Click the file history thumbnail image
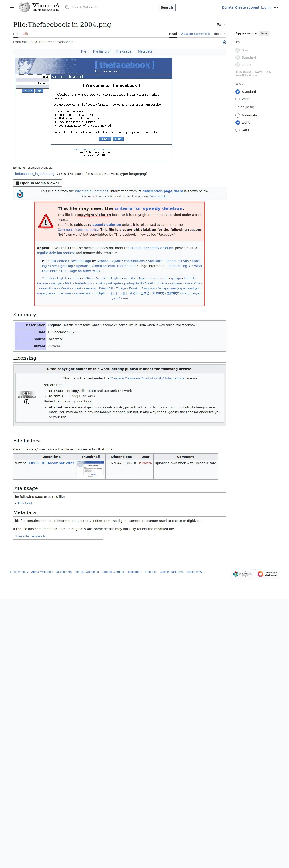This screenshot has width=289, height=868. (90, 470)
